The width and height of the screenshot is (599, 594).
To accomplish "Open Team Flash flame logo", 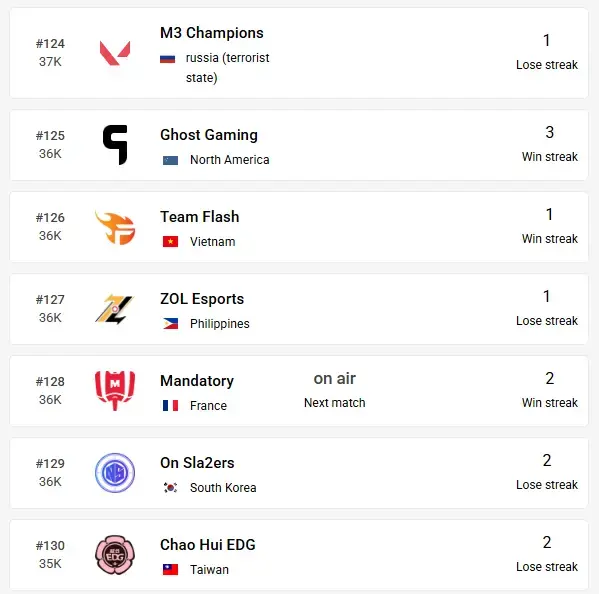I will 115,227.
